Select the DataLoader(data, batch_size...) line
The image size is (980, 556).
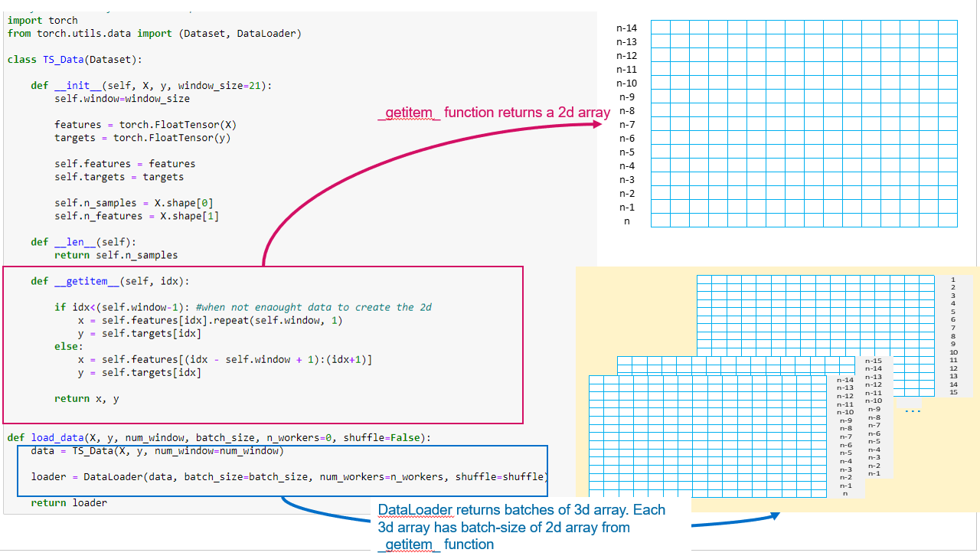[x=289, y=476]
